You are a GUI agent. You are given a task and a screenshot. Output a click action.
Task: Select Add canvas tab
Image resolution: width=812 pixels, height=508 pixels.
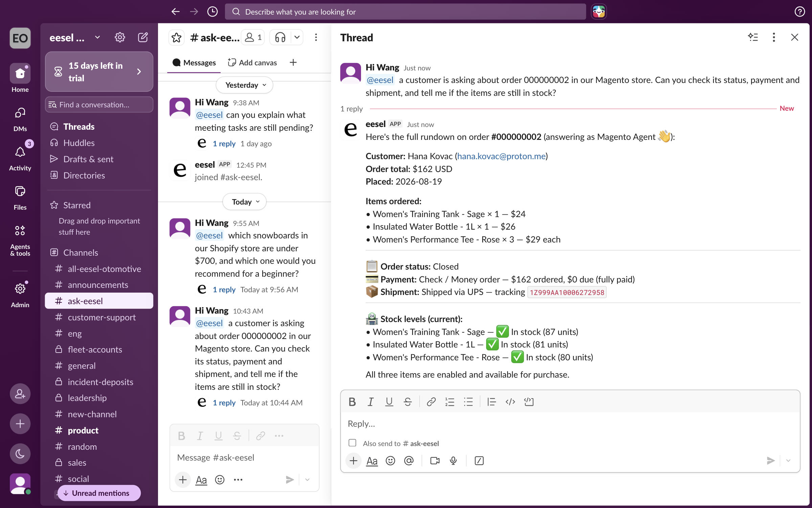[252, 63]
